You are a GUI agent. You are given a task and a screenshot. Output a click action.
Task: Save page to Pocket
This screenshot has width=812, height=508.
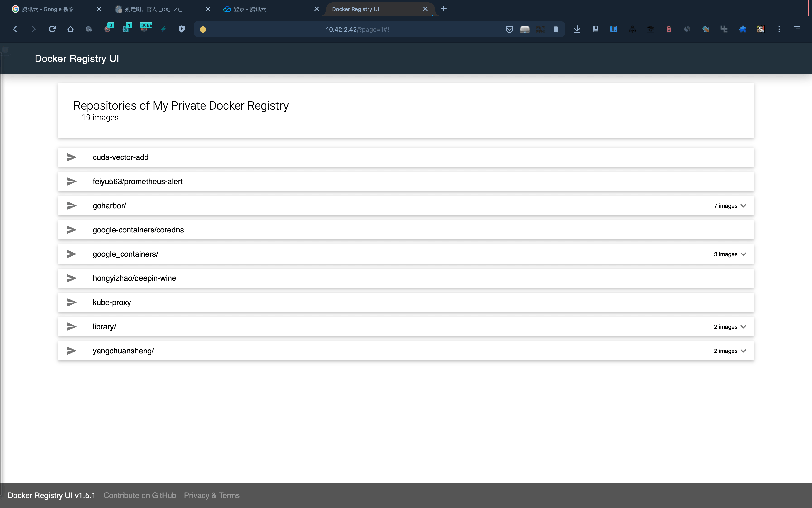509,29
